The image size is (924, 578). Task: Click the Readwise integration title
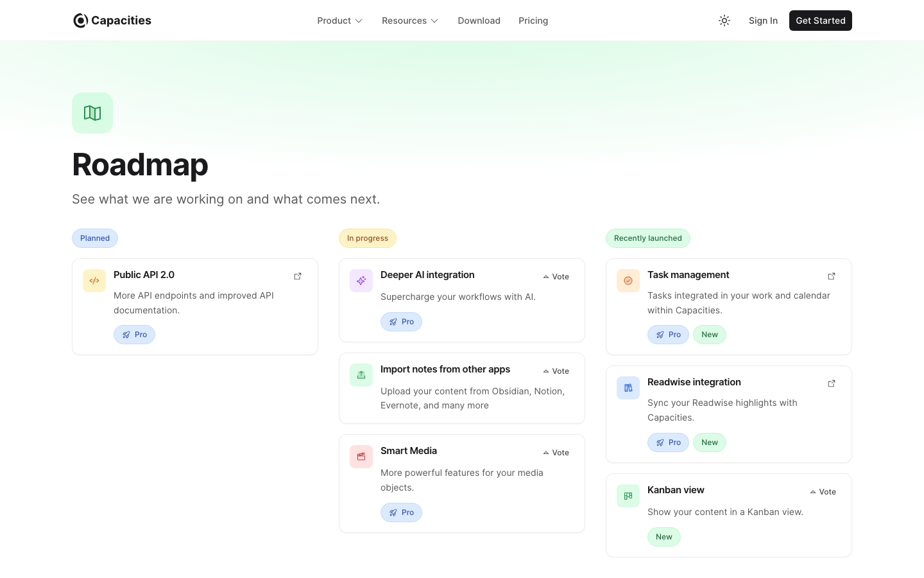click(694, 382)
